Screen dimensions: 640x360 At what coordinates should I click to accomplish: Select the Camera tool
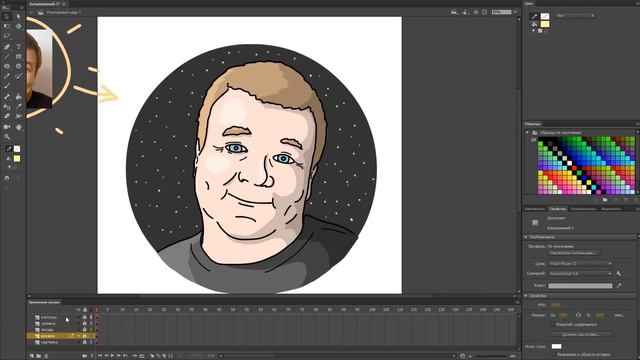click(7, 127)
